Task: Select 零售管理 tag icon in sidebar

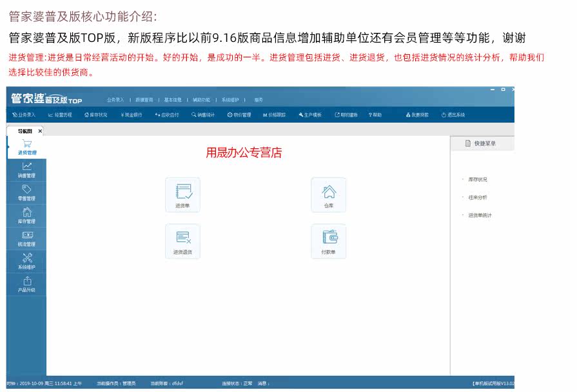Action: click(x=26, y=193)
